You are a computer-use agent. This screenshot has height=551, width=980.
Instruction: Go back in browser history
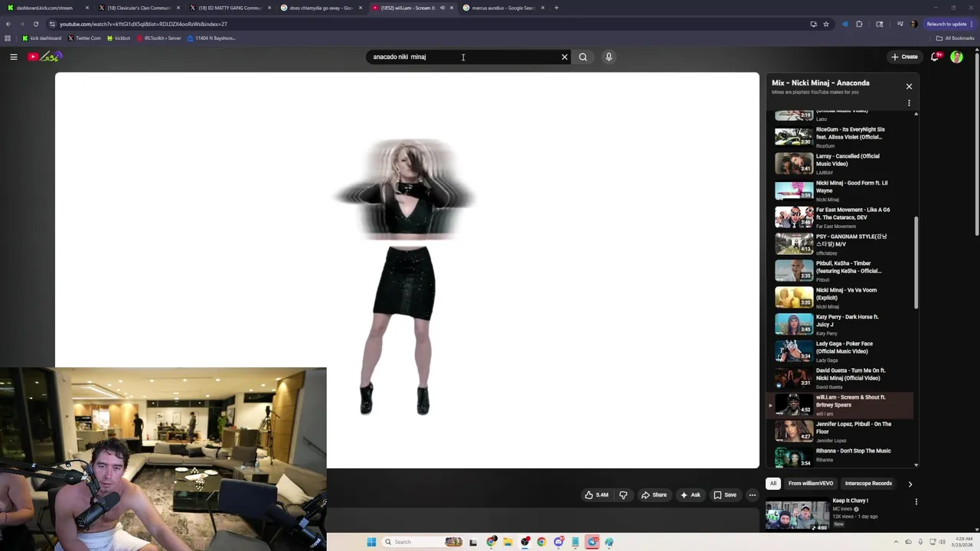[8, 24]
